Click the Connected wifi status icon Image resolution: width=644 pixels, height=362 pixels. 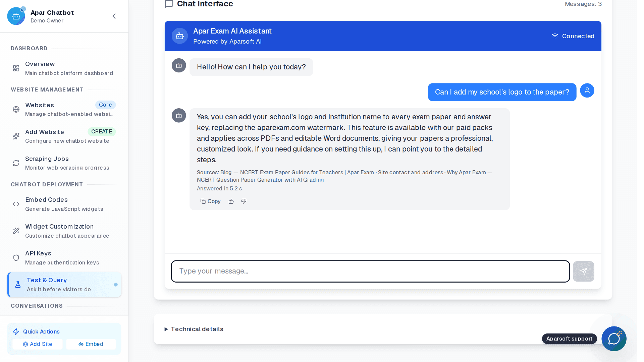tap(555, 36)
